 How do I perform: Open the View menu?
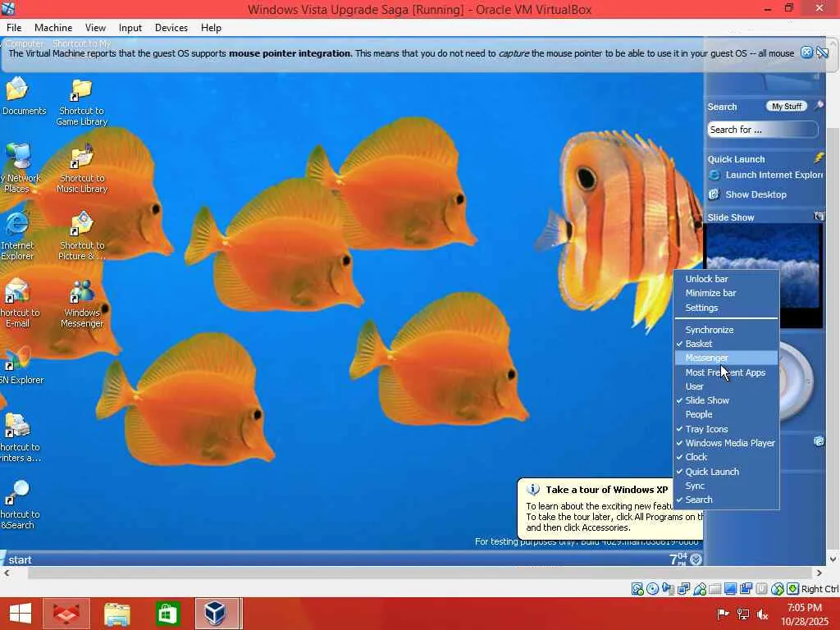pyautogui.click(x=95, y=28)
